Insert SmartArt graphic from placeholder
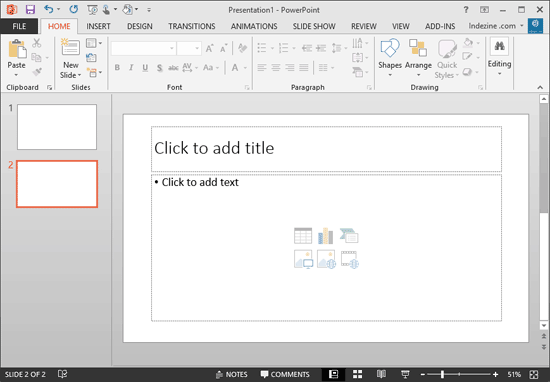 (x=349, y=235)
